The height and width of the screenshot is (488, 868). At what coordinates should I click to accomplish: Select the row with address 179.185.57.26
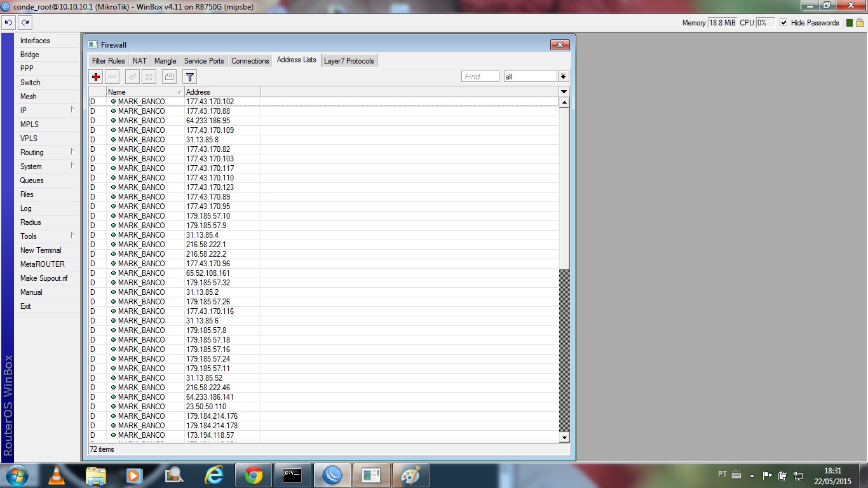click(x=324, y=302)
